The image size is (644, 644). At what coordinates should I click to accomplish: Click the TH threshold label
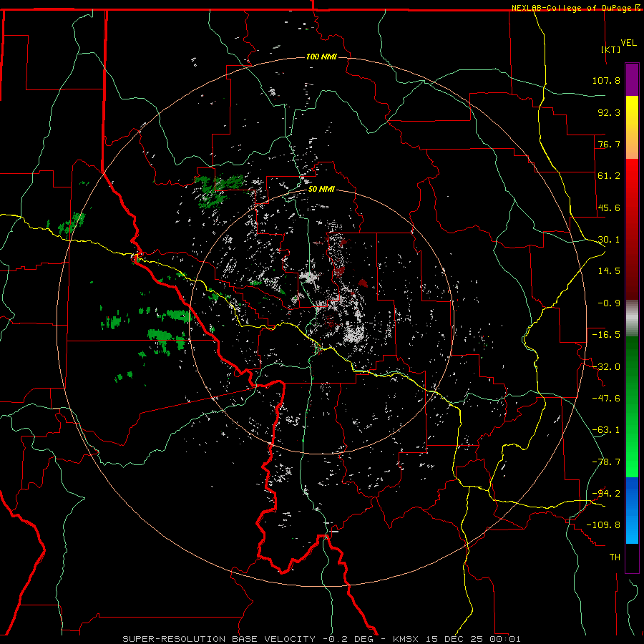pos(615,557)
